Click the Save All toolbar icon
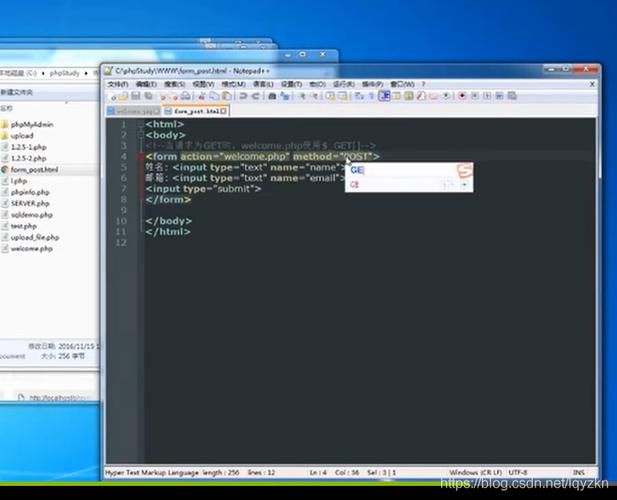The height and width of the screenshot is (500, 617). click(148, 96)
